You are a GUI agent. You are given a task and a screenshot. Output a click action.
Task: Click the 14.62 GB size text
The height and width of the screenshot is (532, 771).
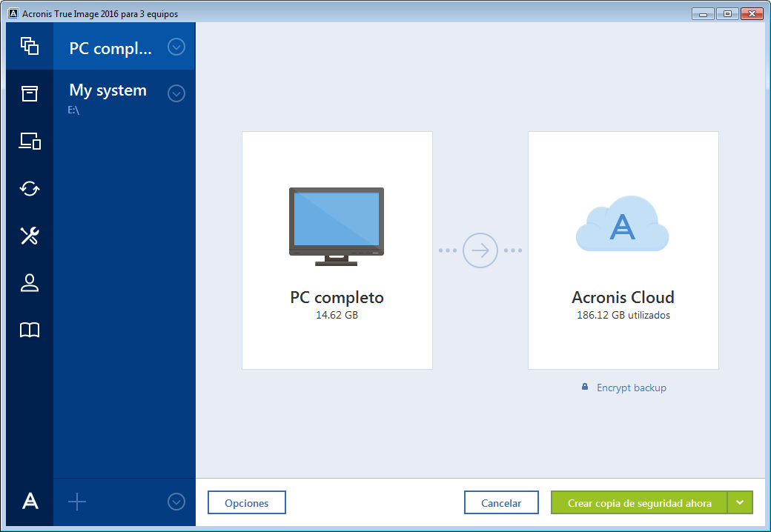(337, 315)
